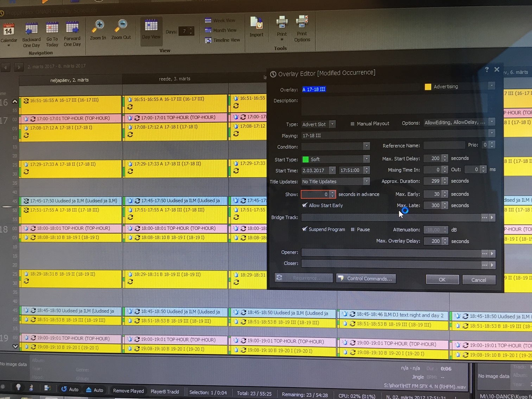Disable the Suspend Program checkbox
Image resolution: width=532 pixels, height=399 pixels.
(305, 229)
